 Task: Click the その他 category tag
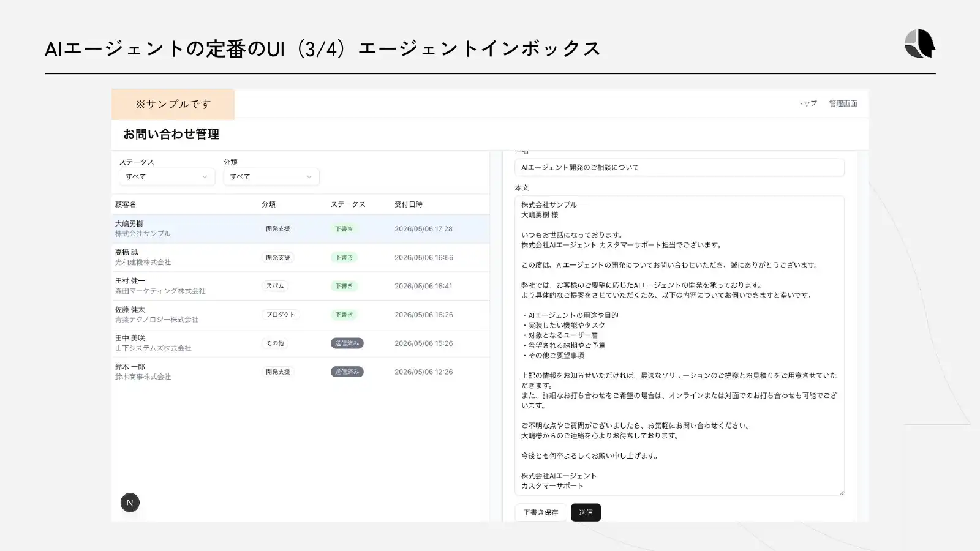click(x=275, y=343)
